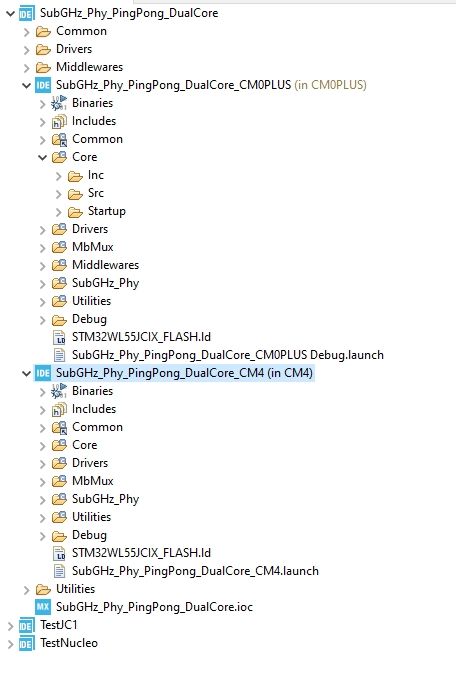Click the Core source folder icon in CM0PLUS

click(59, 157)
